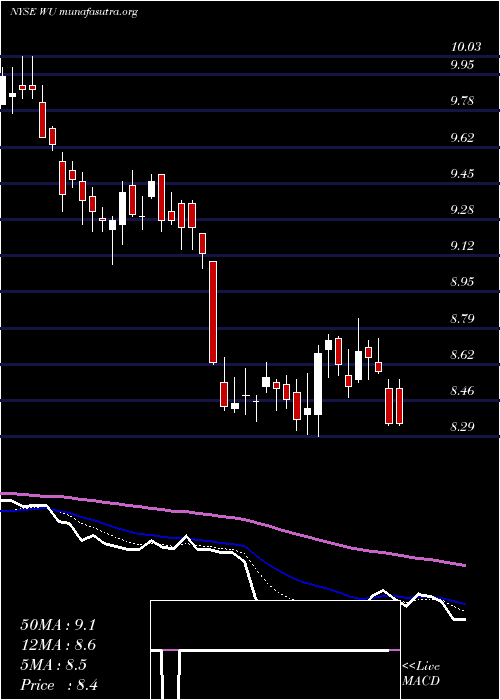Click the 8.46 price axis label
The image size is (500, 700).
point(462,391)
